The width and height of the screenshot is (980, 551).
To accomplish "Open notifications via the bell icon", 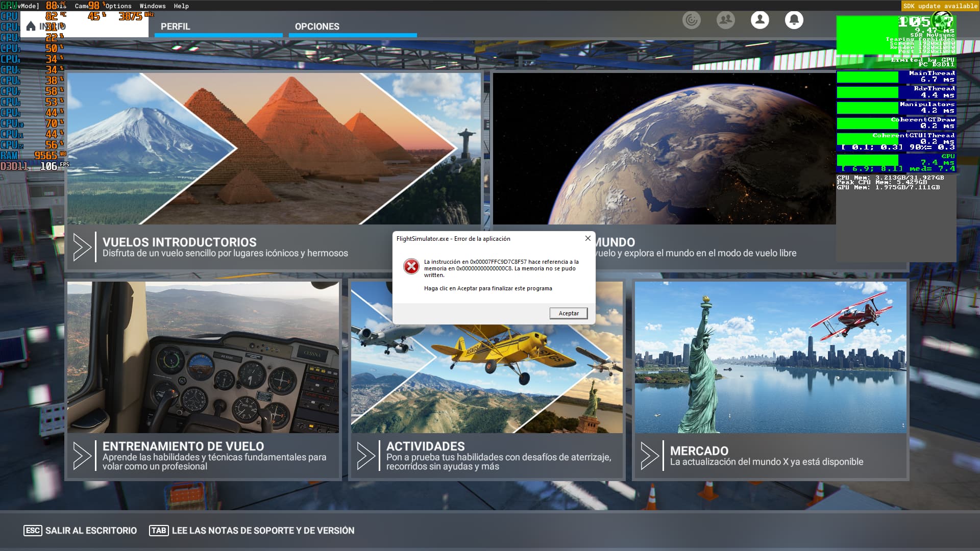I will pos(794,20).
